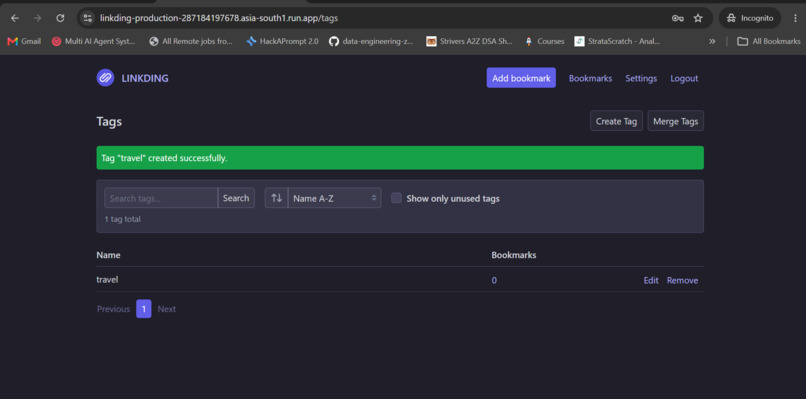
Task: Click the Previous pagination link
Action: point(114,309)
